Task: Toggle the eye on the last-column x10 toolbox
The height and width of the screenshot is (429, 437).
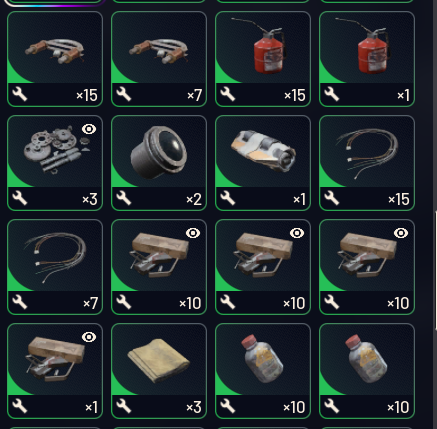Action: coord(401,233)
